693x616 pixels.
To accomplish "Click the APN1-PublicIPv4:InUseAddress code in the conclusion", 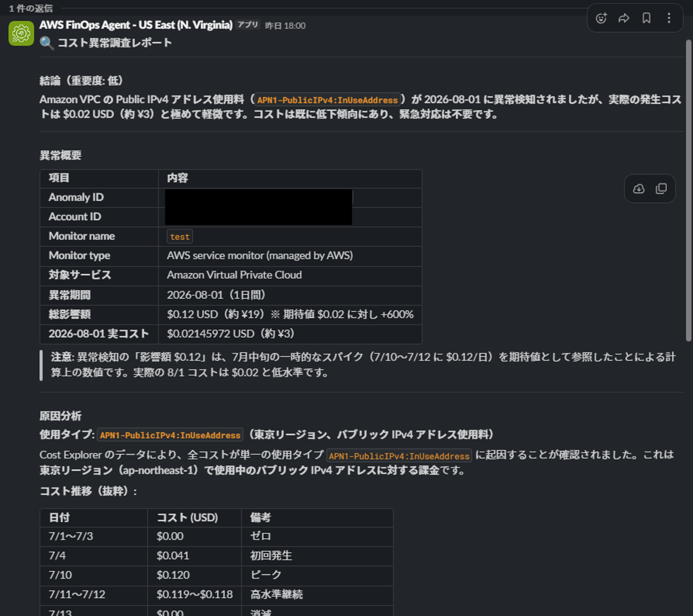I will [327, 100].
